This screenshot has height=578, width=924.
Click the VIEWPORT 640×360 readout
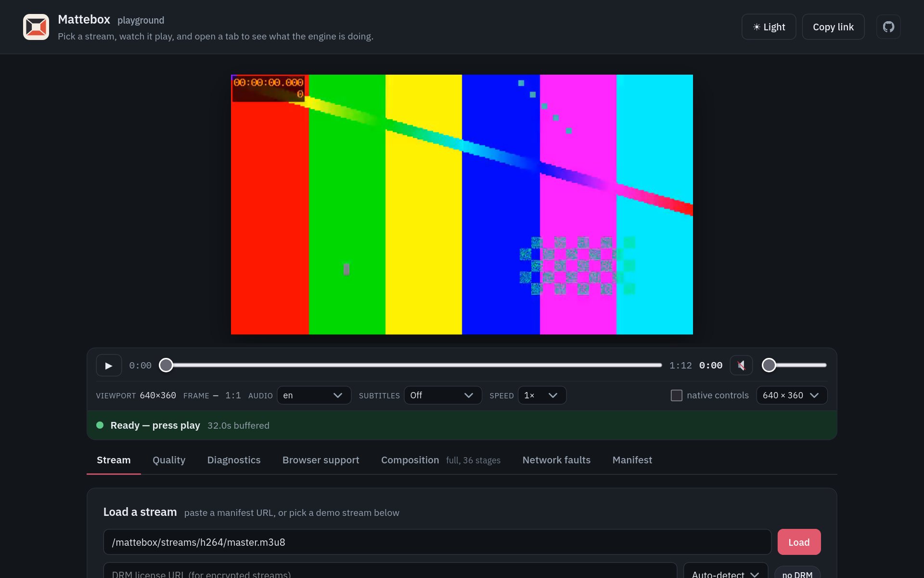click(136, 395)
